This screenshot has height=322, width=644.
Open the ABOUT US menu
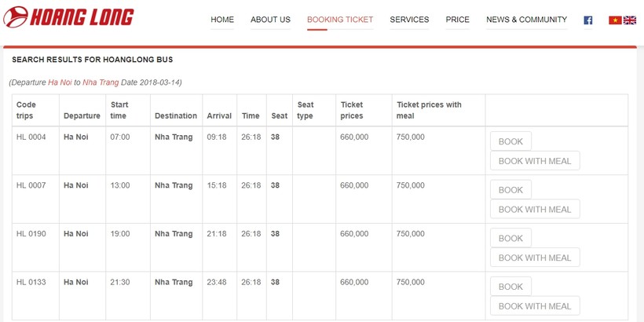270,20
